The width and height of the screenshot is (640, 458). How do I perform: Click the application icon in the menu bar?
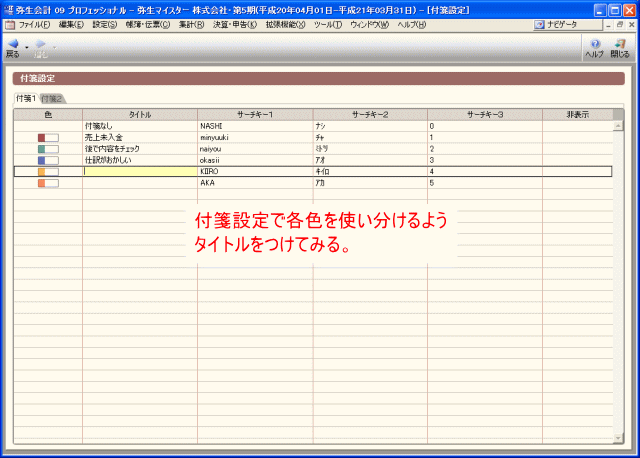coord(10,25)
